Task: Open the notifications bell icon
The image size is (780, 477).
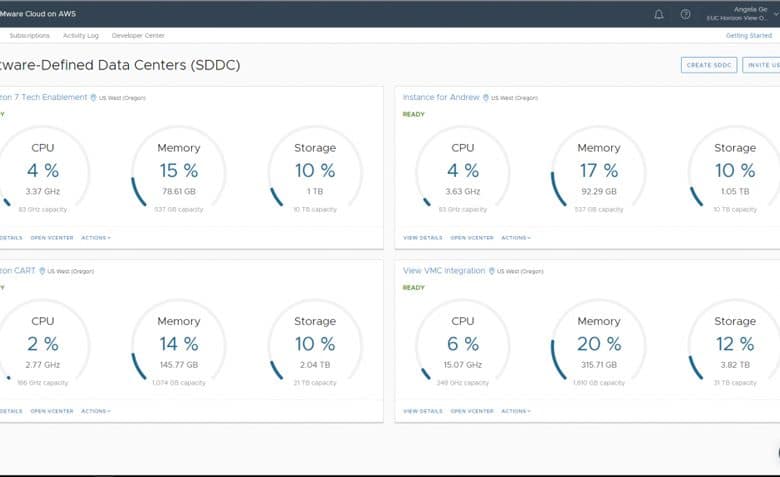Action: pos(659,14)
